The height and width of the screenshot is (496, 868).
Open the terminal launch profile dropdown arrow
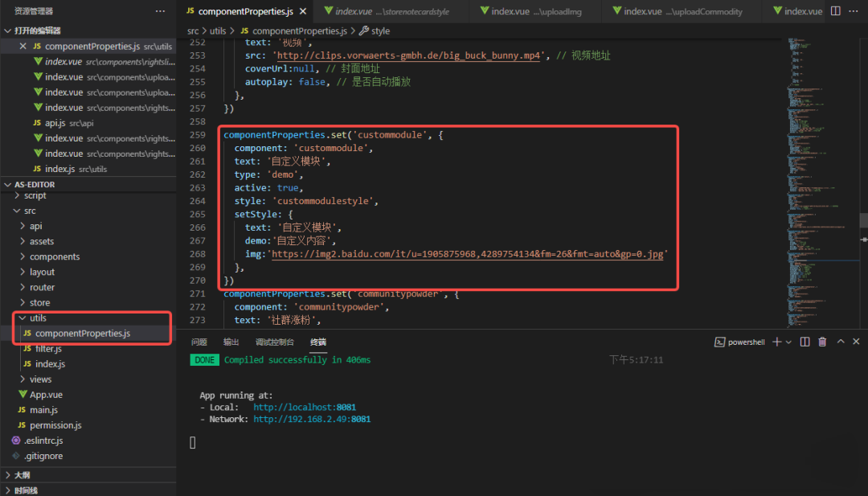pyautogui.click(x=788, y=342)
